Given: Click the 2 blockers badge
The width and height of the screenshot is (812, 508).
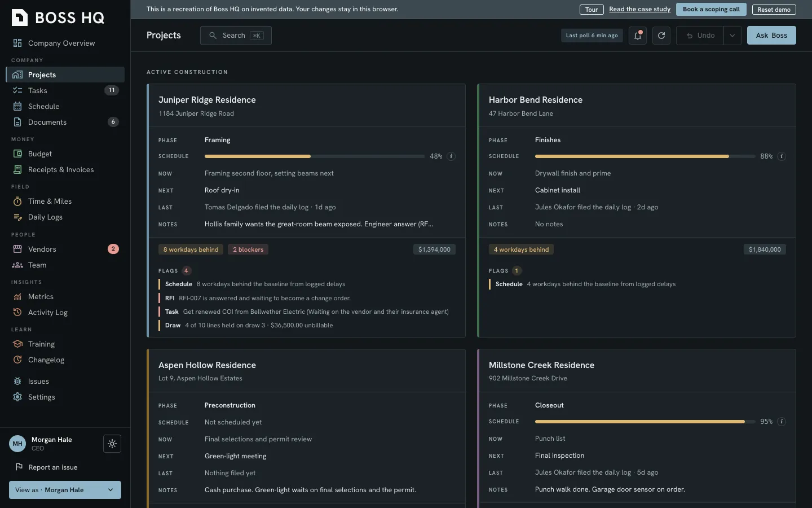Looking at the screenshot, I should (248, 249).
